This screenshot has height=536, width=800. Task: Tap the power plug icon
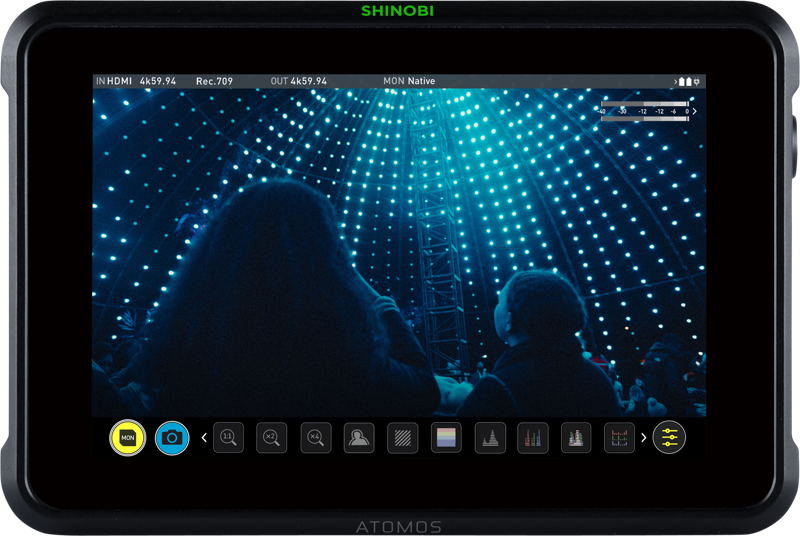coord(697,82)
